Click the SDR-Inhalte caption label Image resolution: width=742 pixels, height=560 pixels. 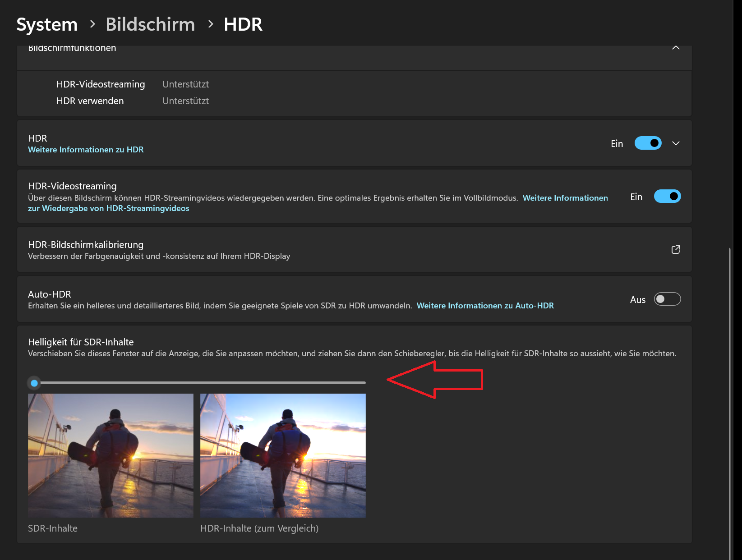pos(52,528)
